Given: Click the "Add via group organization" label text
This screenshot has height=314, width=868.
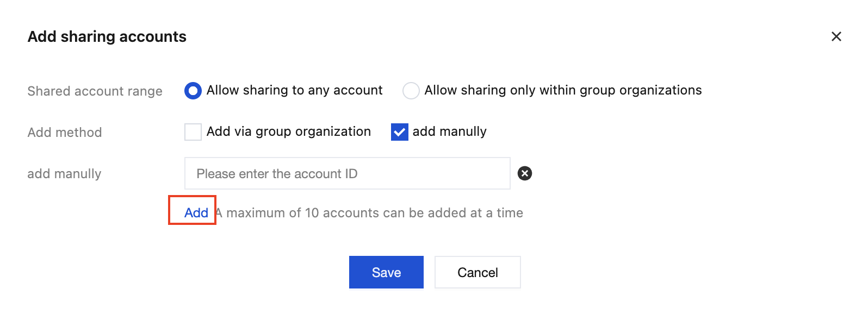Looking at the screenshot, I should (288, 131).
